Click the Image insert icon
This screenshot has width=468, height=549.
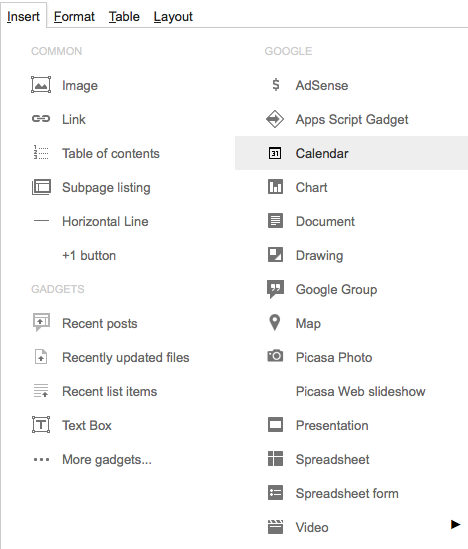point(41,85)
